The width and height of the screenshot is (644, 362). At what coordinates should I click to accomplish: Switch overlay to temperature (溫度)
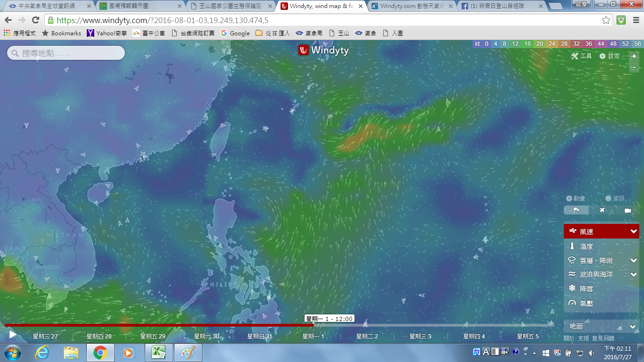(586, 246)
